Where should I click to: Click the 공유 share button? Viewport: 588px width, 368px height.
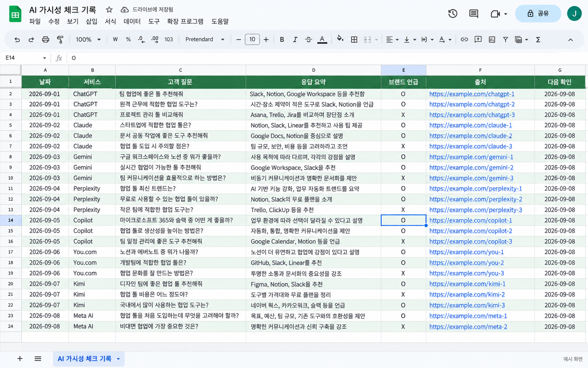[x=538, y=13]
